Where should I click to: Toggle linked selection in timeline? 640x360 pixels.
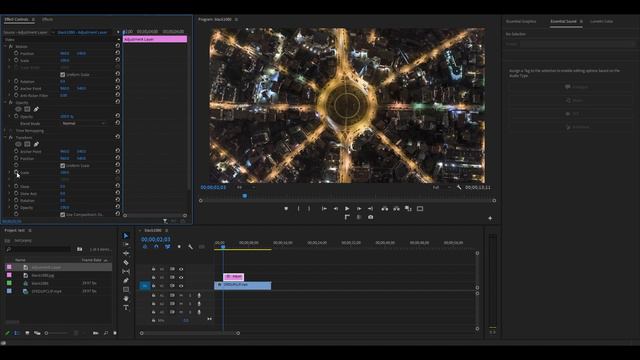(x=167, y=247)
